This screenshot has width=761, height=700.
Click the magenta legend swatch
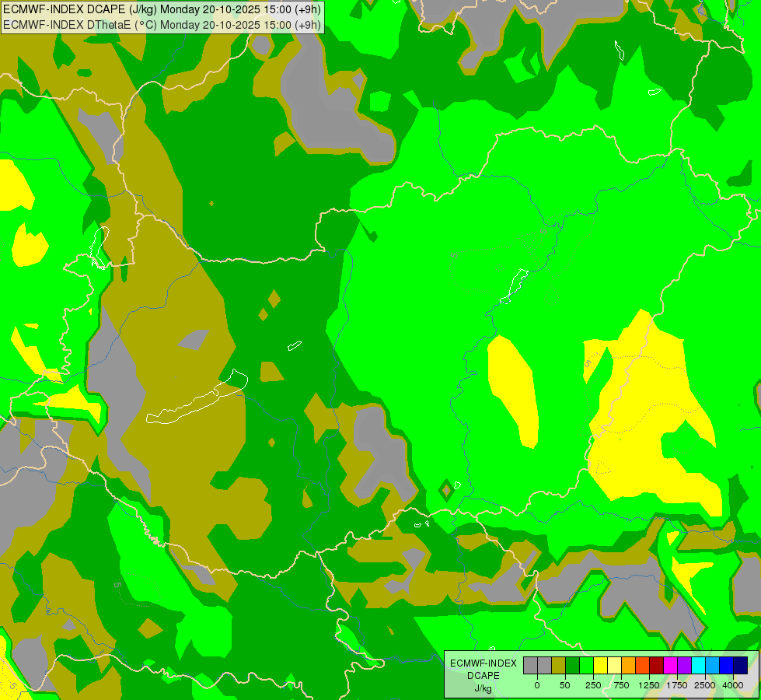pos(670,666)
